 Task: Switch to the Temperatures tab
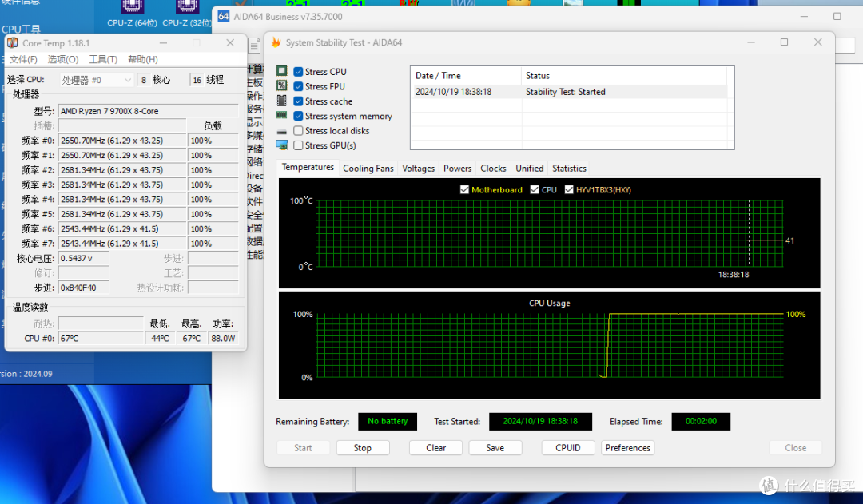coord(308,167)
